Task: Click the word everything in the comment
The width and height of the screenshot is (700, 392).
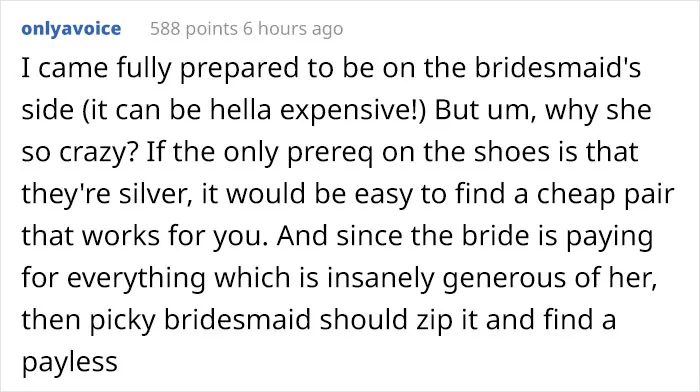Action: pos(137,279)
